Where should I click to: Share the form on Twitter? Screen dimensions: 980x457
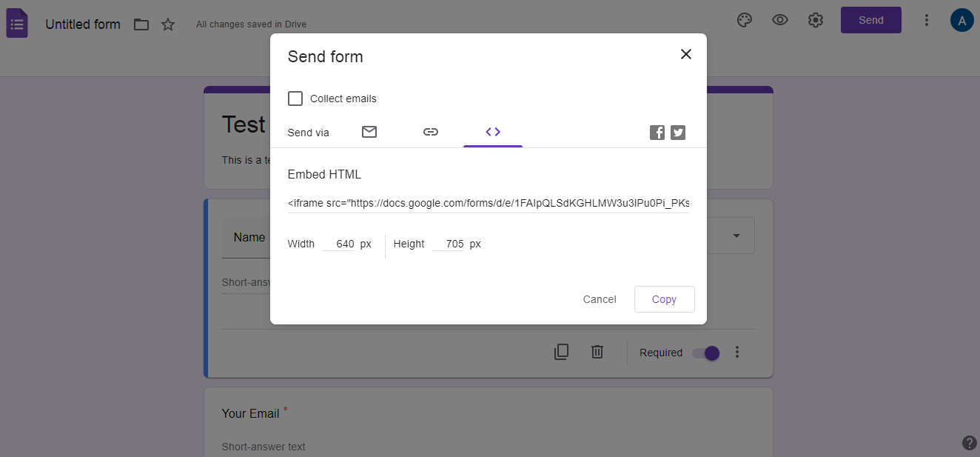tap(677, 132)
